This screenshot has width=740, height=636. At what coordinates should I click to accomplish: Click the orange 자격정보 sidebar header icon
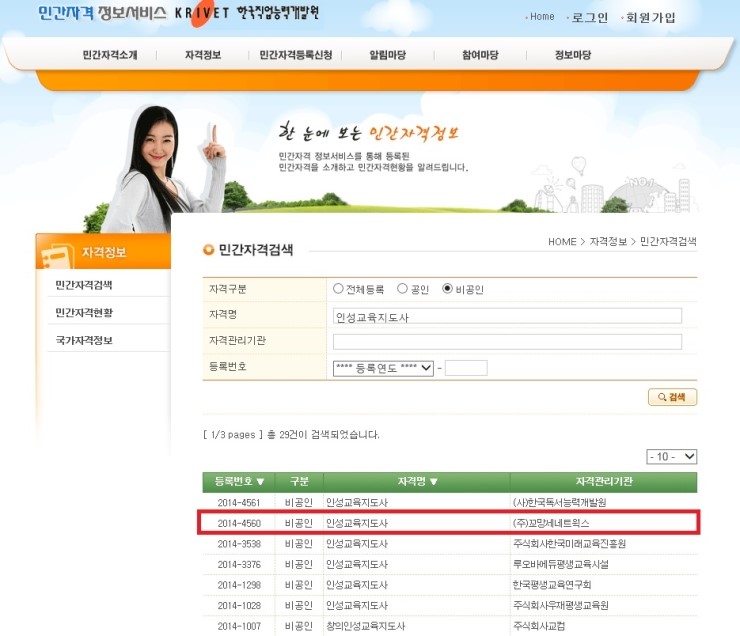tap(58, 253)
